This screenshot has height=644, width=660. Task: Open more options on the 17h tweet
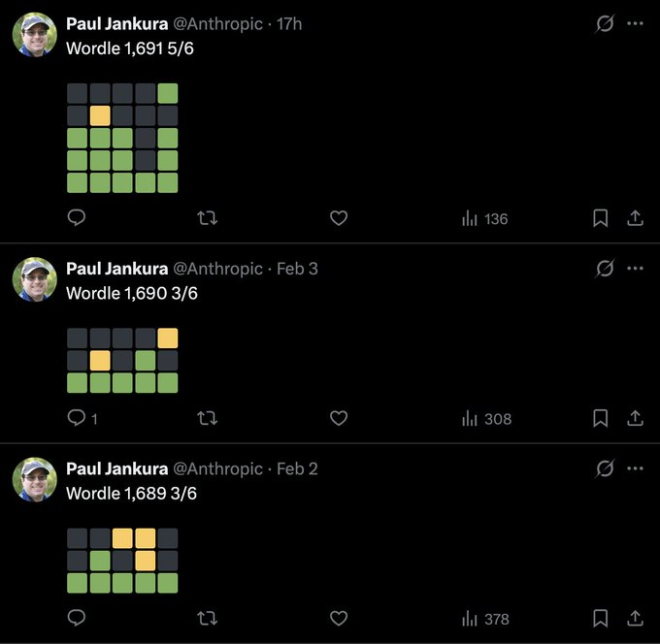(x=636, y=23)
